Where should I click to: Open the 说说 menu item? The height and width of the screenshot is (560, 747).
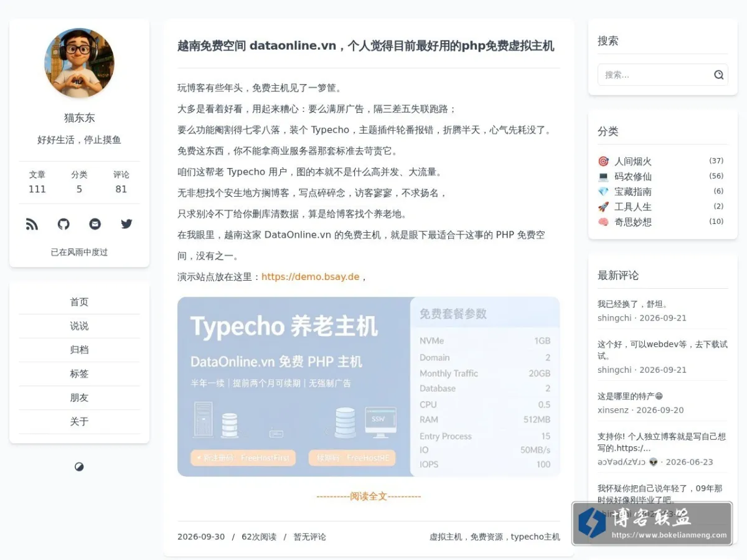point(79,326)
